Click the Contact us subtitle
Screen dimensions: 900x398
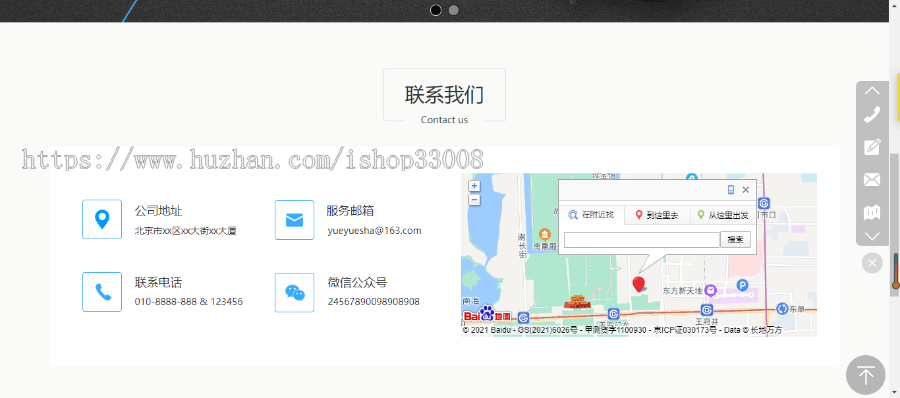coord(444,119)
